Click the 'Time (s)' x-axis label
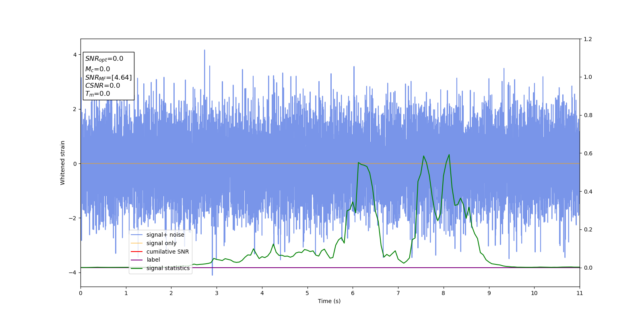This screenshot has height=322, width=644. coord(329,301)
